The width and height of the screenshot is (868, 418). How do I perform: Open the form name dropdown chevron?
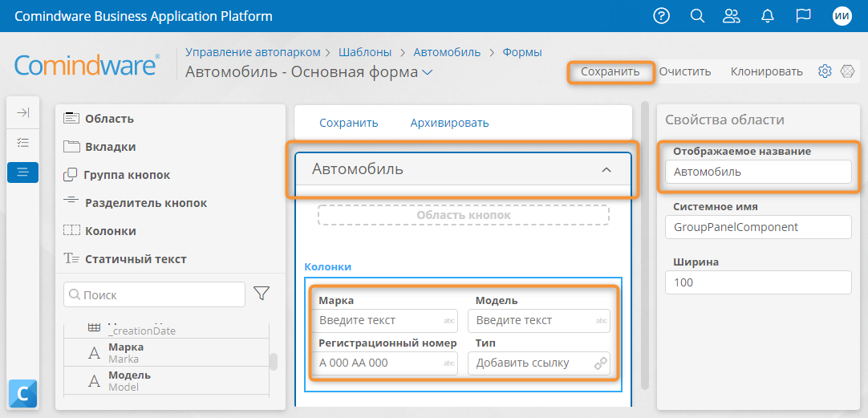coord(428,72)
